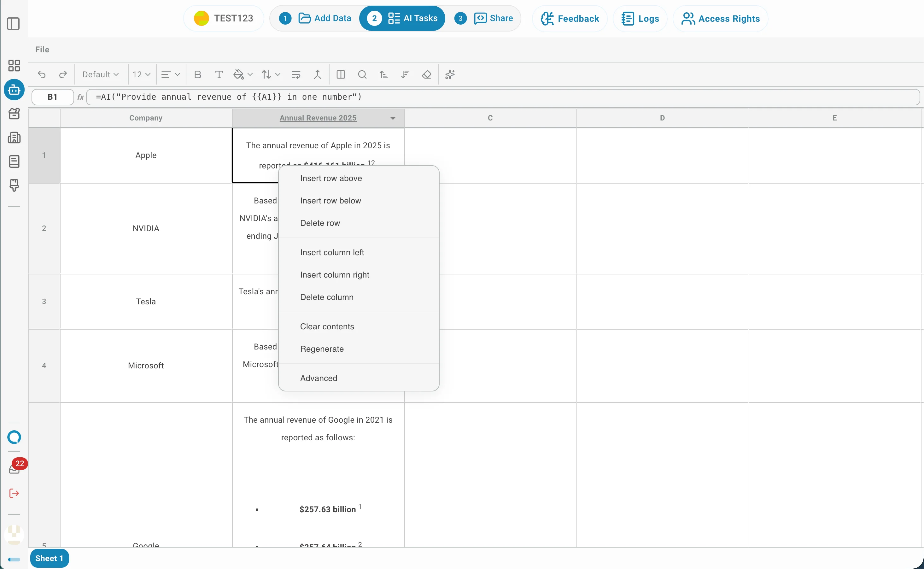The image size is (924, 569).
Task: Expand the fill color dropdown chevron
Action: pyautogui.click(x=250, y=74)
